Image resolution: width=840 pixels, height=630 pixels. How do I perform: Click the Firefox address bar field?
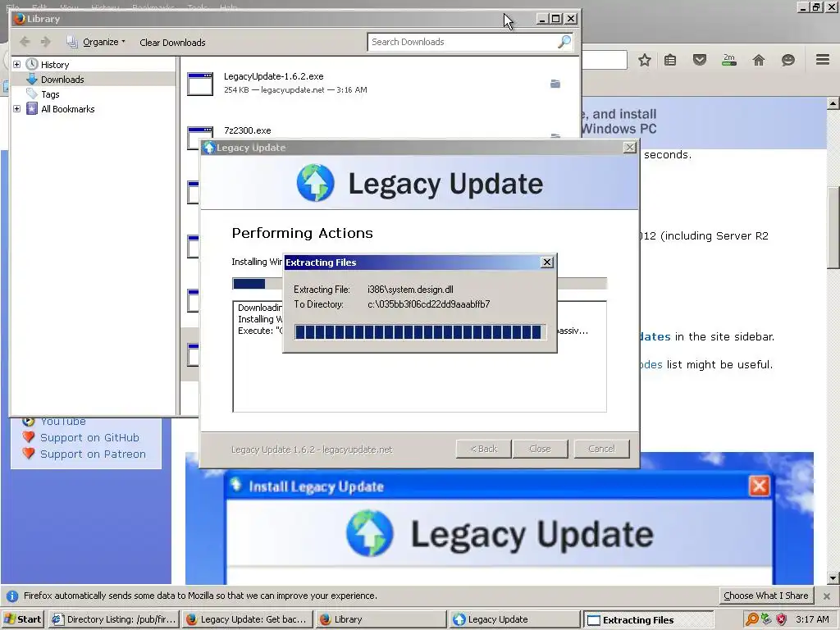pyautogui.click(x=605, y=60)
